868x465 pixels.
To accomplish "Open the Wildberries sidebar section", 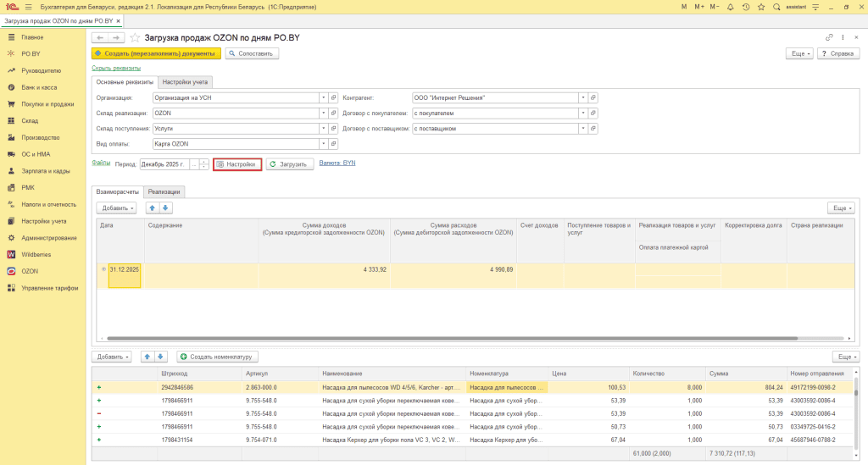I will pyautogui.click(x=36, y=254).
